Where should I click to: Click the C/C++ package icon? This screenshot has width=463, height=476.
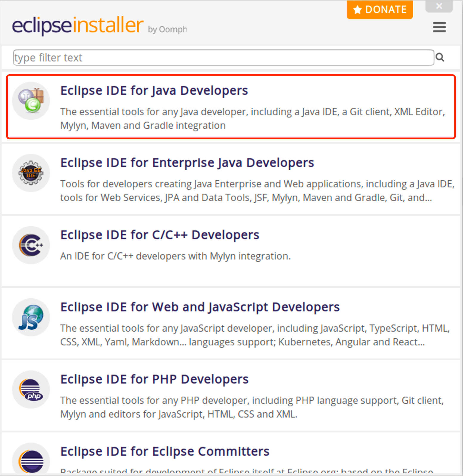pos(31,245)
